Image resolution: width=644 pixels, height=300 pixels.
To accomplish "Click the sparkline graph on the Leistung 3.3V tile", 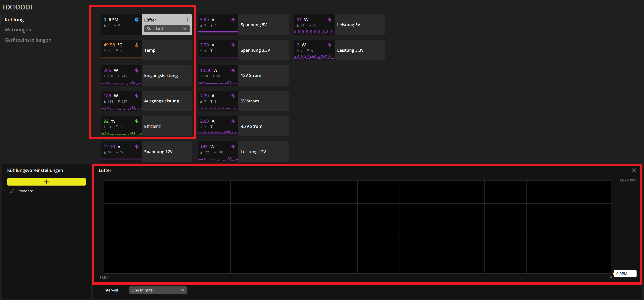I will click(314, 57).
